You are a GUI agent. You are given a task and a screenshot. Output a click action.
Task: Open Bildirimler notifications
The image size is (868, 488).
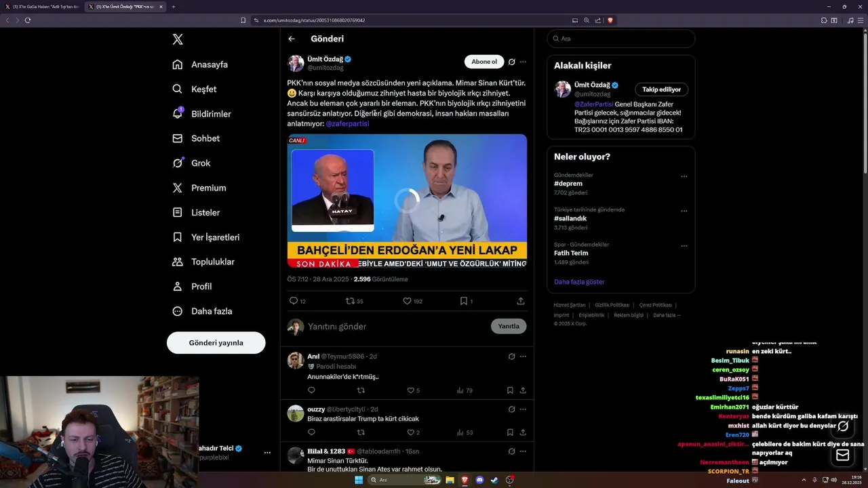pyautogui.click(x=201, y=114)
